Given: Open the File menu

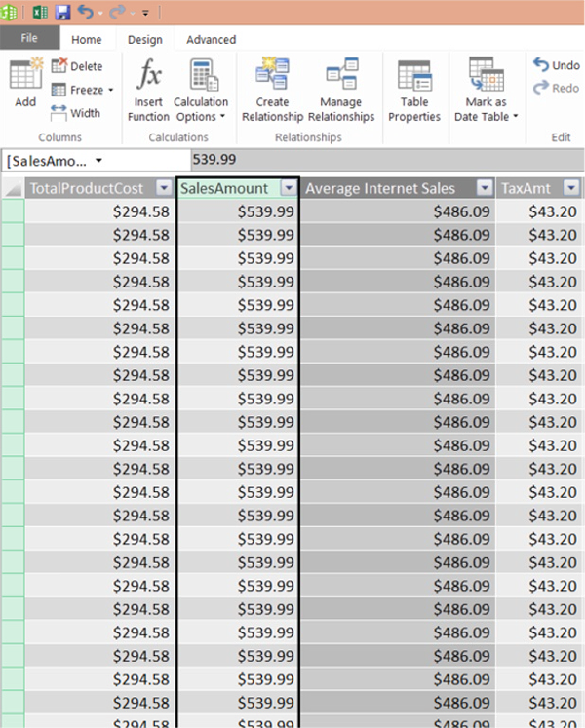Looking at the screenshot, I should (29, 38).
